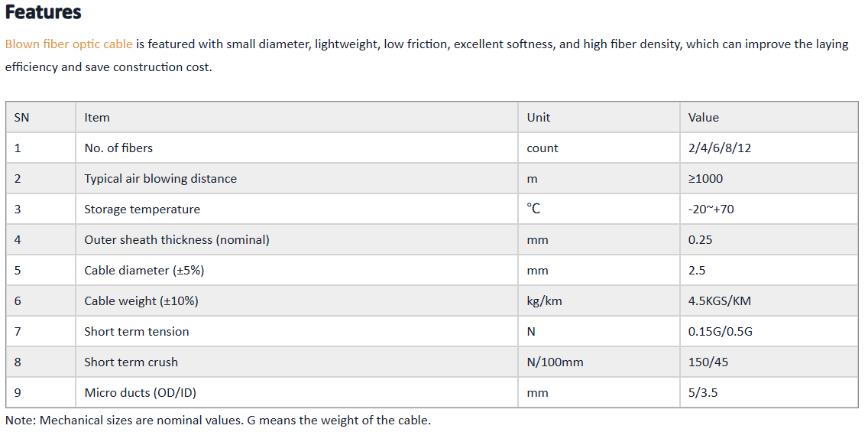This screenshot has width=868, height=432.
Task: Click the note about nominal values
Action: (x=218, y=420)
